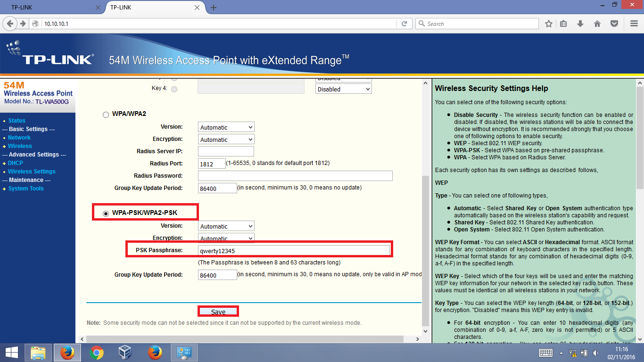Click the site identity globe icon
Screen dimensions: 644x362
[x=35, y=24]
